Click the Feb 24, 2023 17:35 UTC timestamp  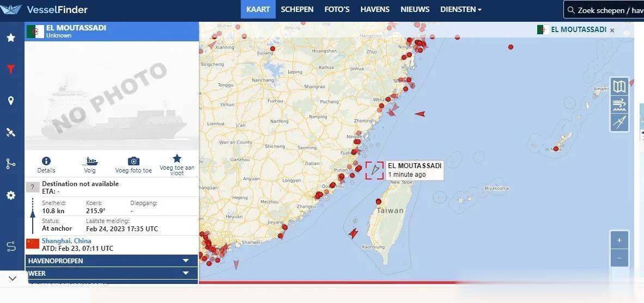(122, 229)
